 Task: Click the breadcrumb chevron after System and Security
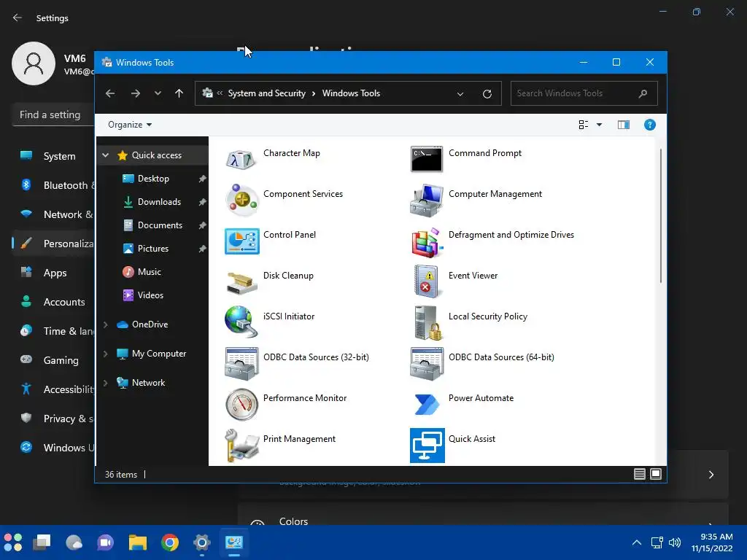coord(314,94)
